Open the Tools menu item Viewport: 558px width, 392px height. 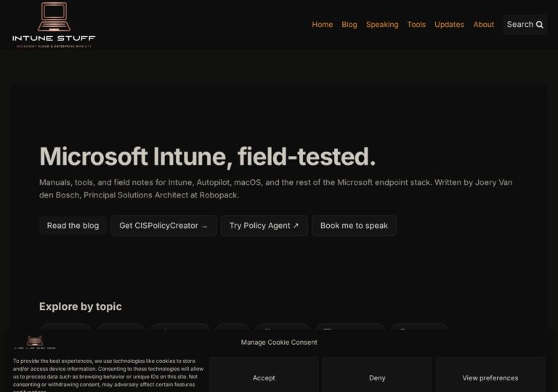click(x=416, y=25)
